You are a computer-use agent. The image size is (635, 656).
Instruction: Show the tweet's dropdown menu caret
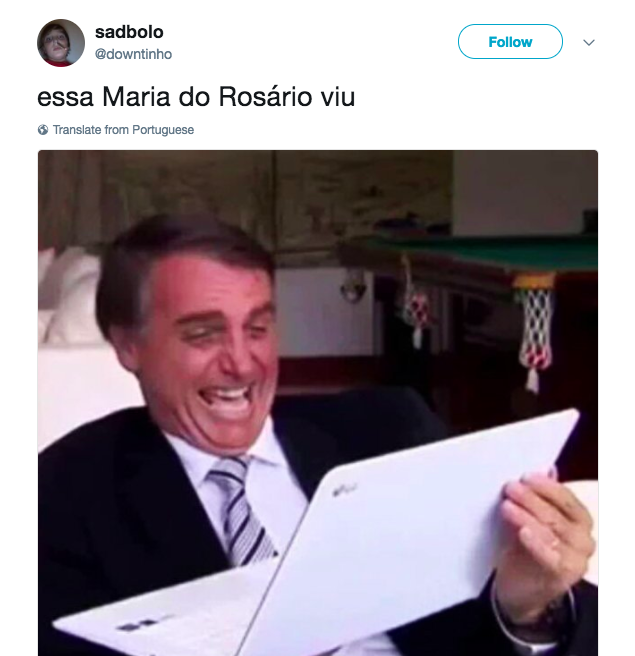coord(589,42)
